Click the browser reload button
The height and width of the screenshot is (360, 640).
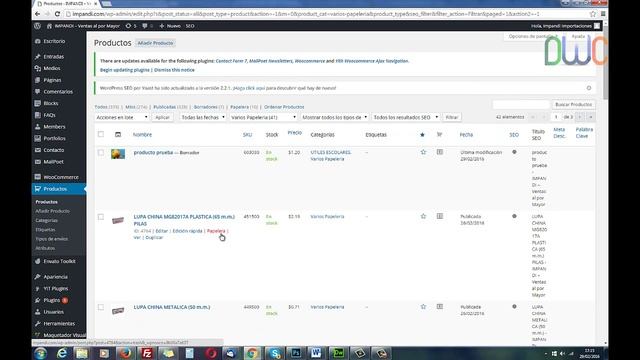pos(57,14)
